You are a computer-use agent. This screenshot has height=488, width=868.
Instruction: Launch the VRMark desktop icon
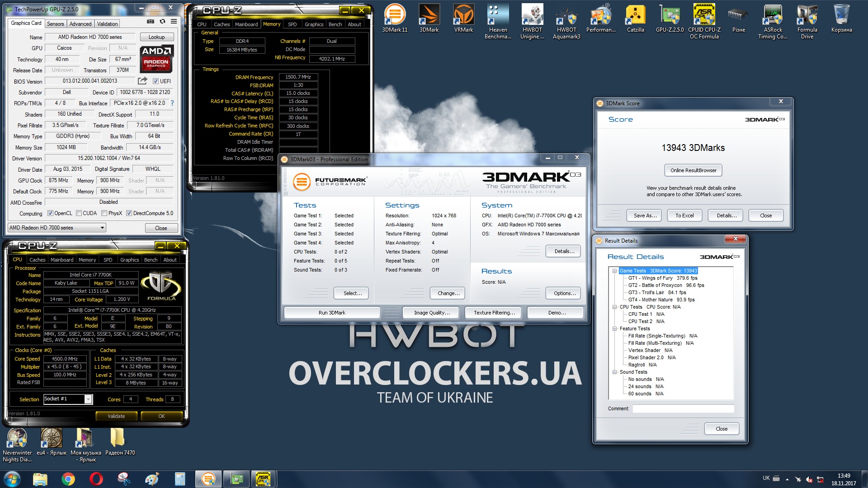[x=463, y=19]
